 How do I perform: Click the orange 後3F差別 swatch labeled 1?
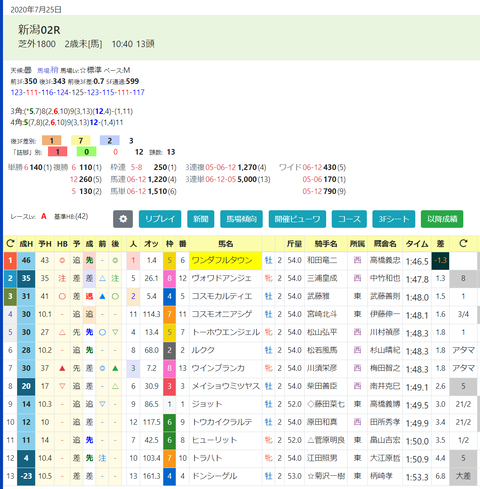tap(51, 140)
